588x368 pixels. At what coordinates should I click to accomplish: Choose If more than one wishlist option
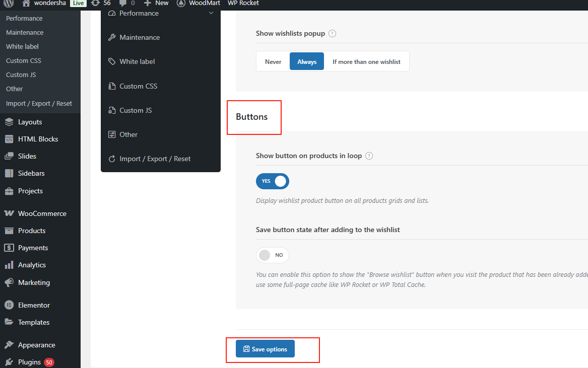[x=366, y=62]
